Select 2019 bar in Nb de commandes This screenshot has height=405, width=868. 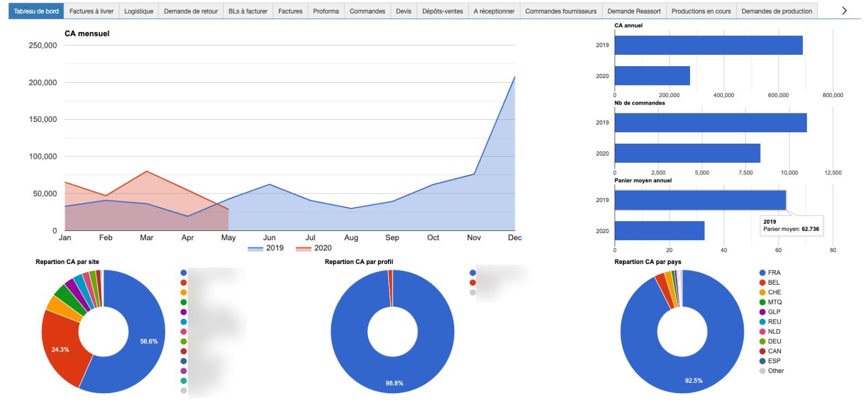[711, 123]
